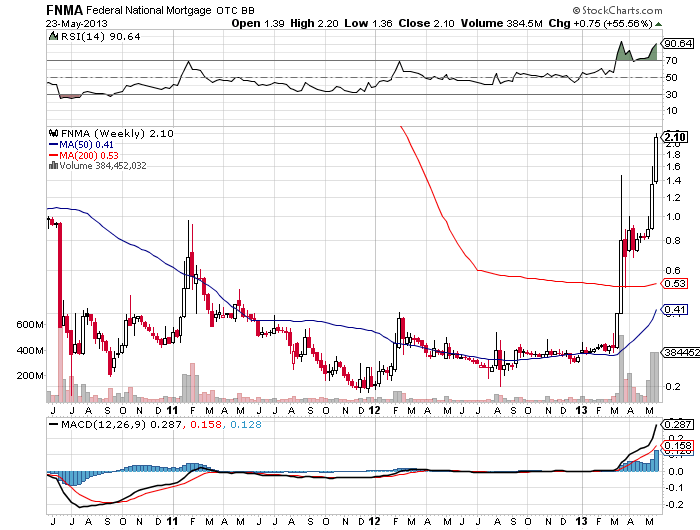This screenshot has height=530, width=700.
Task: Click the Close 2.10 value
Action: [x=426, y=24]
